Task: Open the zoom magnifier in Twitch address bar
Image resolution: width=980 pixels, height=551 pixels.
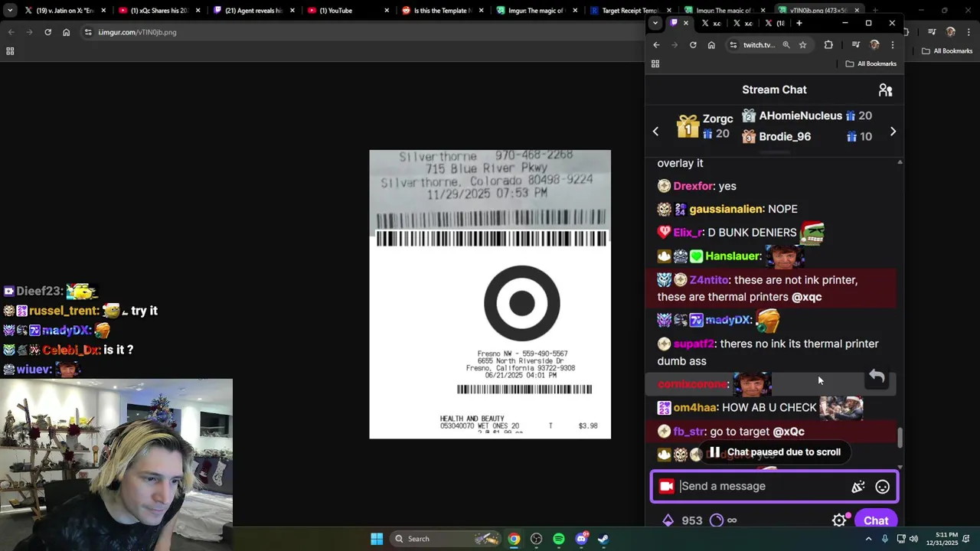Action: click(x=786, y=45)
